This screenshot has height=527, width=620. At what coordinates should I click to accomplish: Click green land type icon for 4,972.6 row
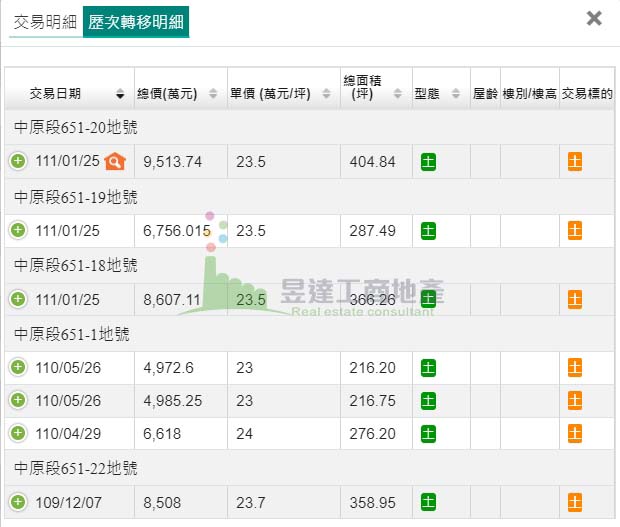tap(428, 367)
